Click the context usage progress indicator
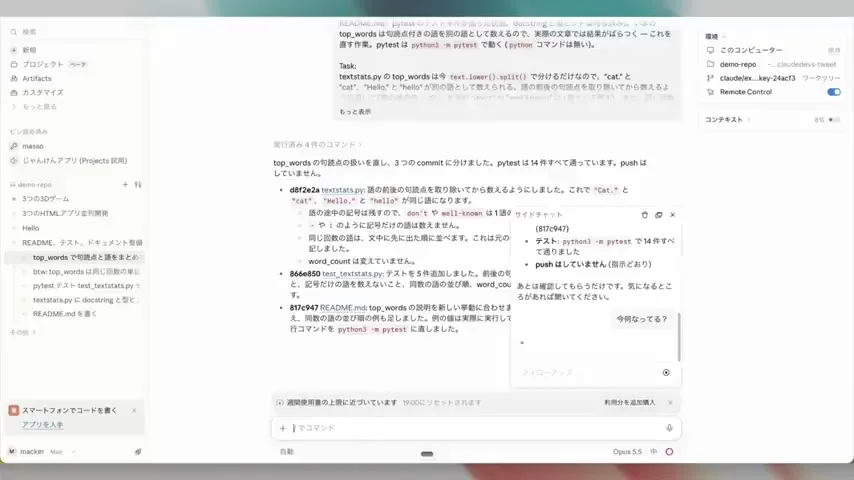 click(834, 120)
